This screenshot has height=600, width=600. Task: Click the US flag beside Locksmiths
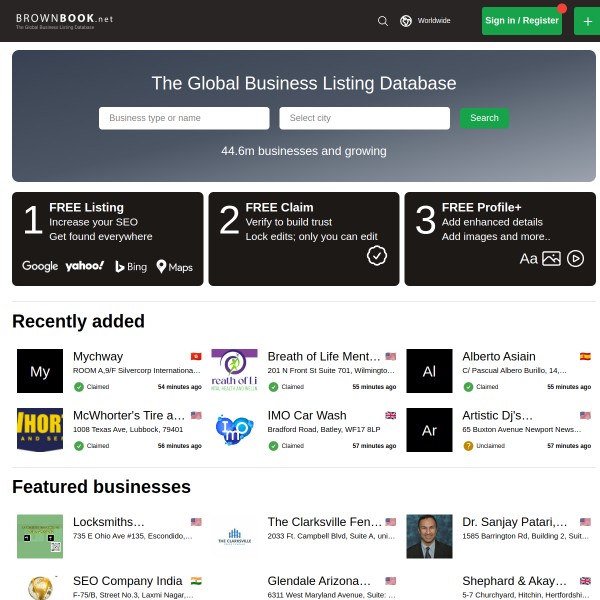[x=196, y=522]
